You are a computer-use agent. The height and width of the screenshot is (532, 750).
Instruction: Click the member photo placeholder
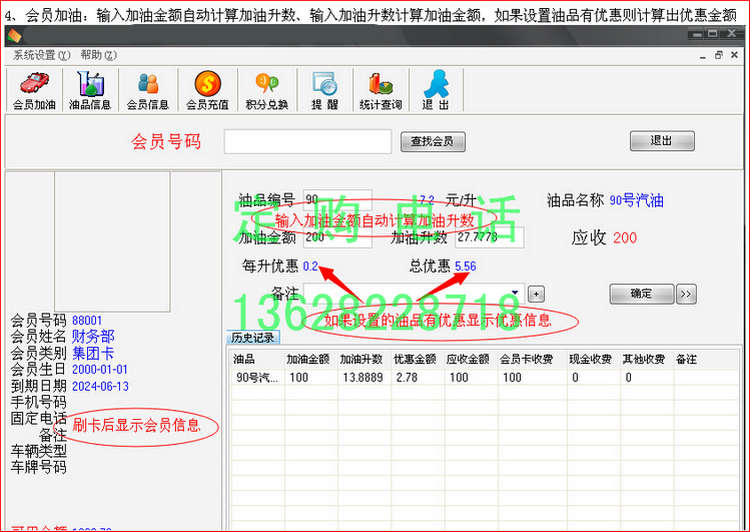112,242
